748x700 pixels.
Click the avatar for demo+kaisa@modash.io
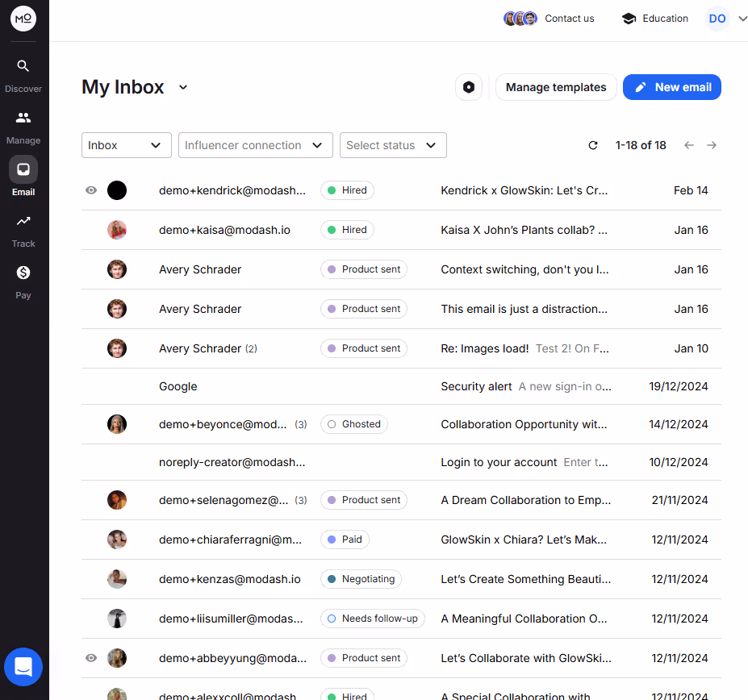[x=117, y=230]
